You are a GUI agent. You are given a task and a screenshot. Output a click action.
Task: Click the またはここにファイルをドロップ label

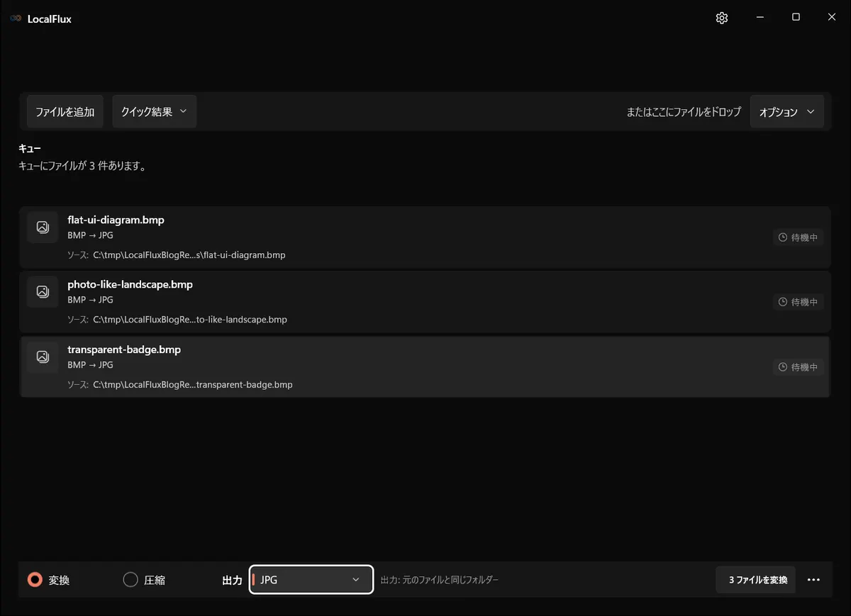tap(684, 112)
